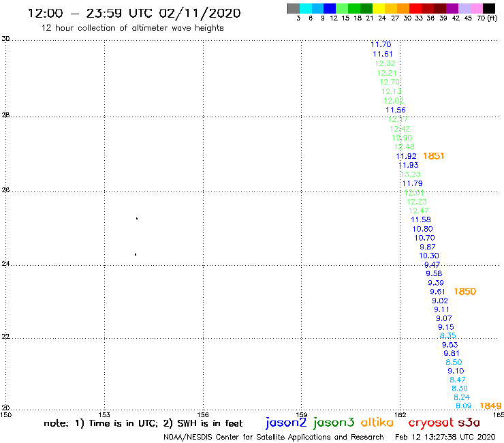
Task: Click the wave height 9.15
Action: [446, 328]
